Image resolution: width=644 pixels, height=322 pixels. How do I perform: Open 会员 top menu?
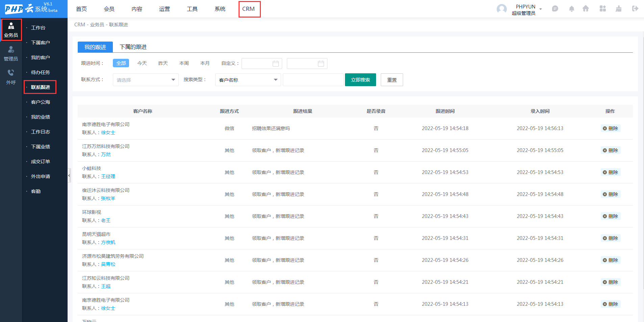click(109, 9)
